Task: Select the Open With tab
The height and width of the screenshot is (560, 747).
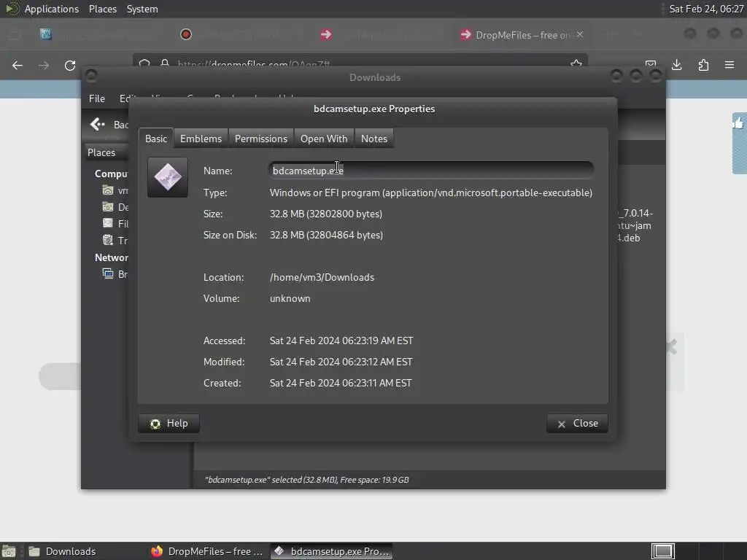Action: click(x=324, y=139)
